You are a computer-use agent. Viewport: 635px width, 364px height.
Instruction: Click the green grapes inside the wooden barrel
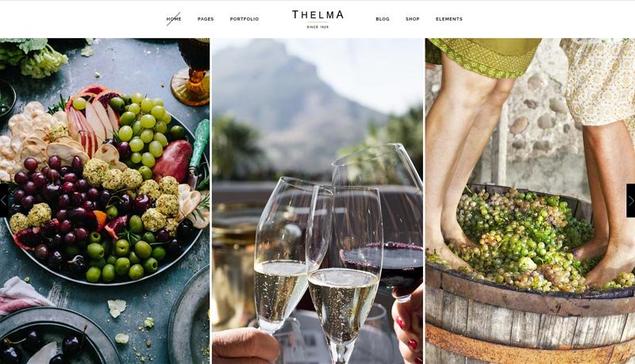tap(526, 239)
